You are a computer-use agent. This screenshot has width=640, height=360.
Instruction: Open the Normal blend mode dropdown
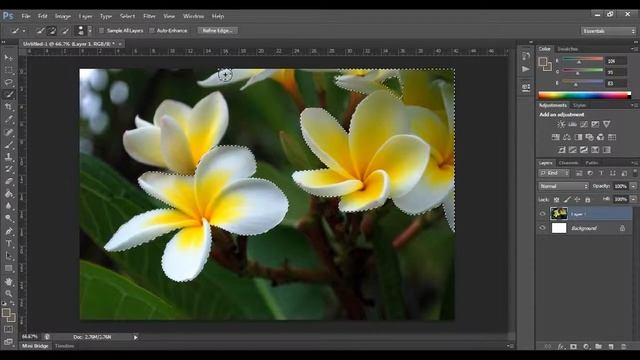coord(563,186)
